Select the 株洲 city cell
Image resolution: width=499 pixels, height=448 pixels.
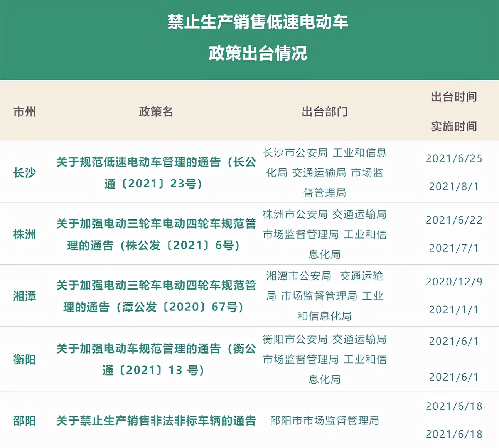[x=25, y=234]
